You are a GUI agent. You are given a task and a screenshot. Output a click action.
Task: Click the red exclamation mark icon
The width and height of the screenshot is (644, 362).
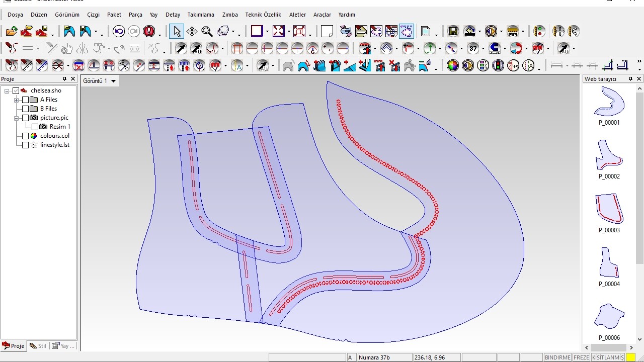[x=149, y=31]
